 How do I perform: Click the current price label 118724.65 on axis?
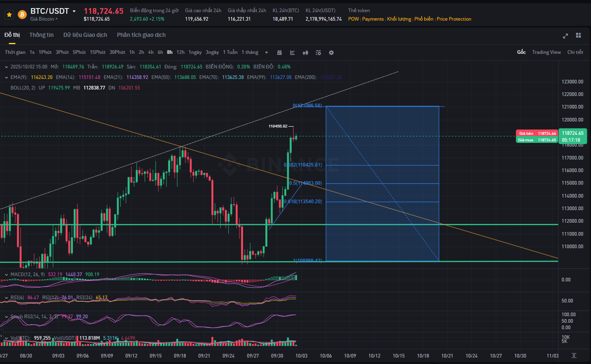(x=572, y=133)
